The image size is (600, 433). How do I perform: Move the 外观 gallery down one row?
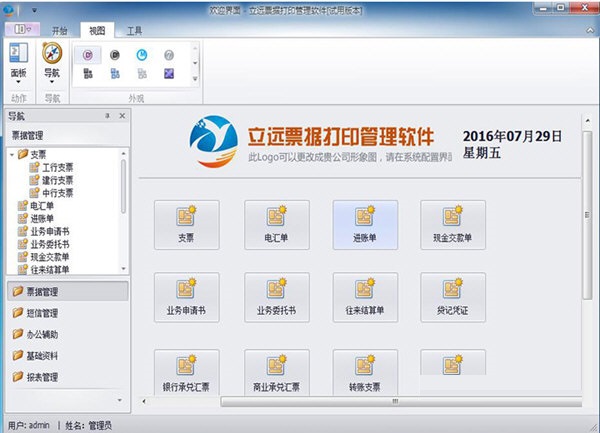point(195,63)
